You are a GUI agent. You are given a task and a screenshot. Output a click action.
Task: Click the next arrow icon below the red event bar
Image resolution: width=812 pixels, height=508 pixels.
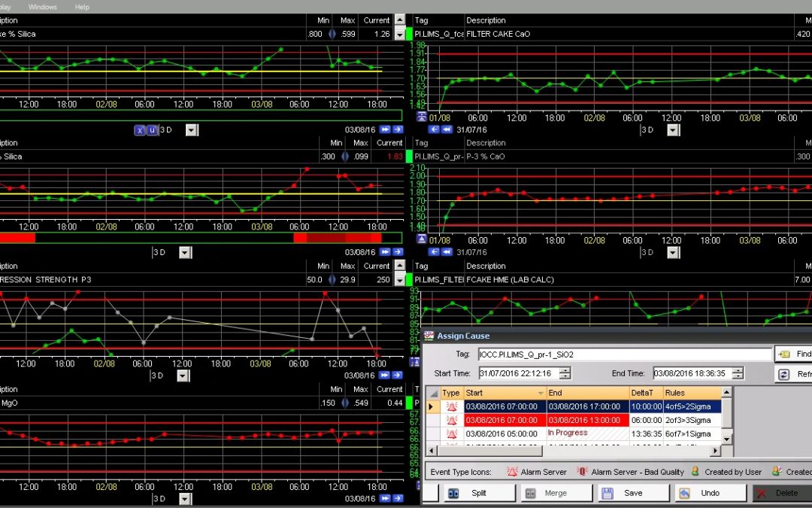click(398, 252)
